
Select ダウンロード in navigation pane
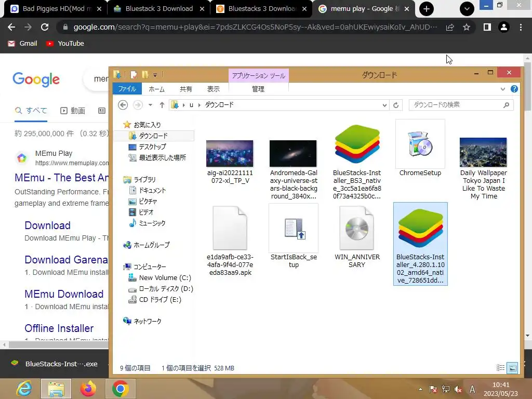(x=153, y=136)
